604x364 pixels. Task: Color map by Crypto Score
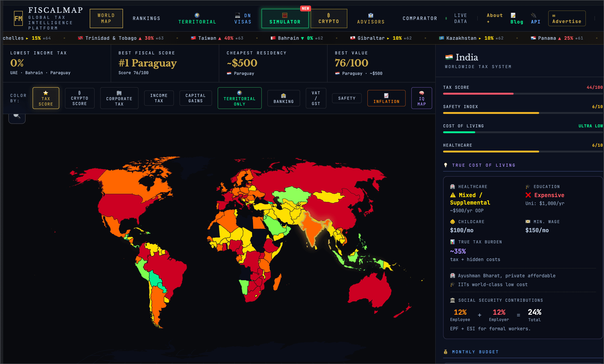coord(80,98)
